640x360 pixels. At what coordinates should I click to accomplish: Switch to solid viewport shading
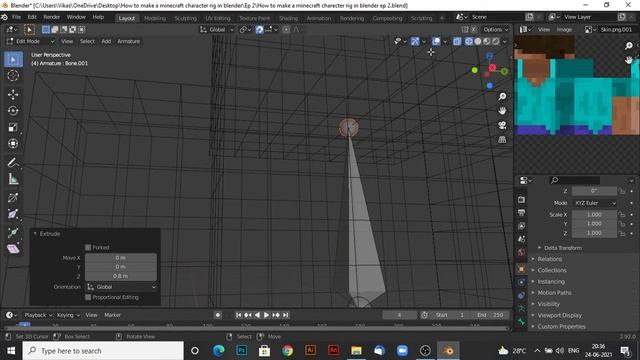[x=478, y=41]
